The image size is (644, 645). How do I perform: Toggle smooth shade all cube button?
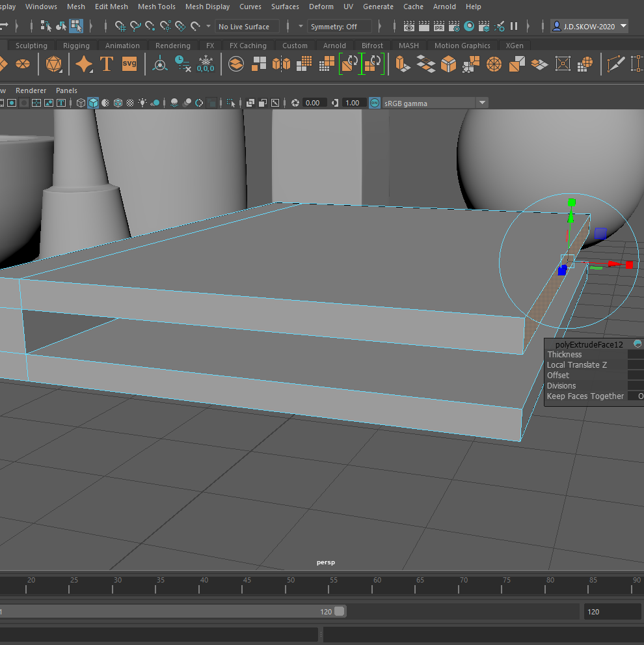(93, 103)
